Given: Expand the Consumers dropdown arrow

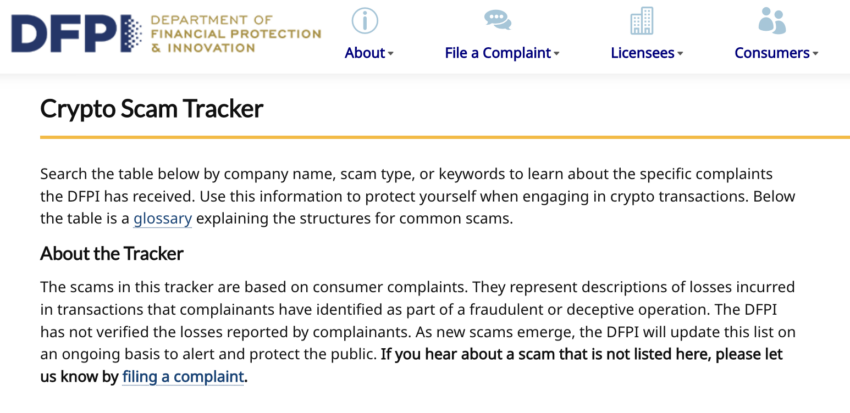Looking at the screenshot, I should pyautogui.click(x=815, y=54).
